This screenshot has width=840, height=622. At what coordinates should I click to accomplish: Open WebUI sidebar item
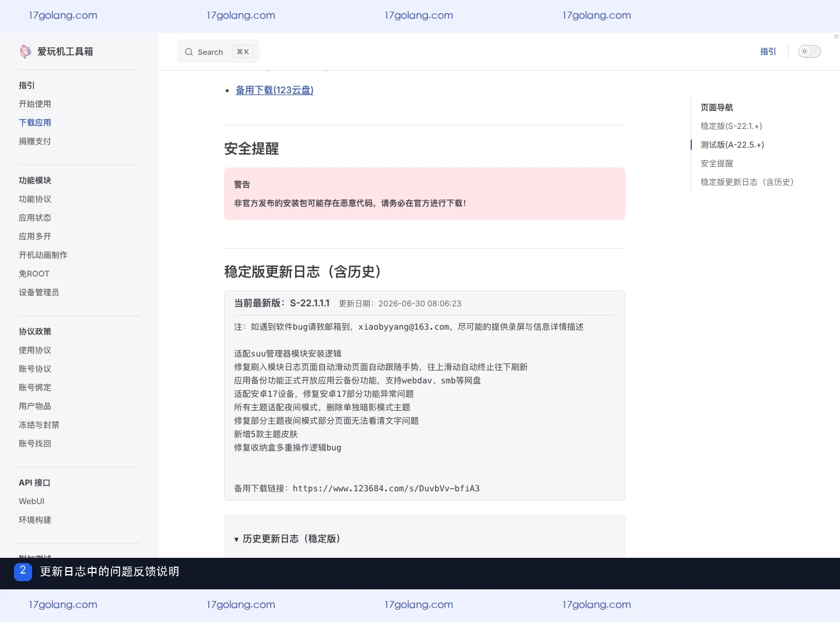click(x=32, y=501)
